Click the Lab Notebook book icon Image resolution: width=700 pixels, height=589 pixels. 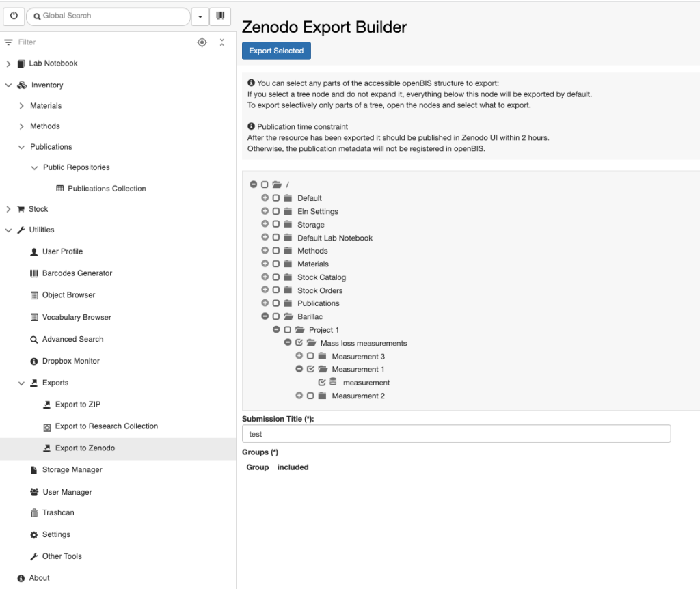[21, 64]
